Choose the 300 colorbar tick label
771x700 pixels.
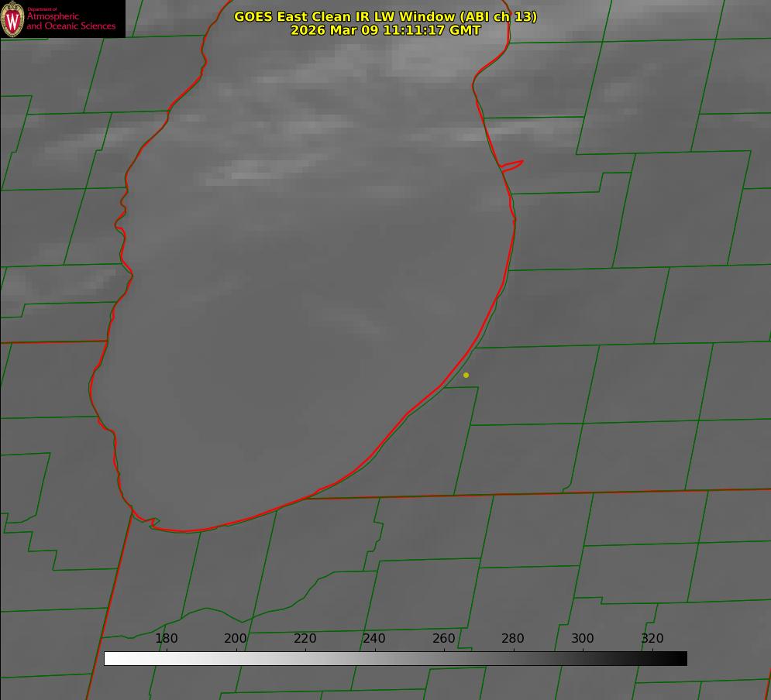(x=583, y=639)
